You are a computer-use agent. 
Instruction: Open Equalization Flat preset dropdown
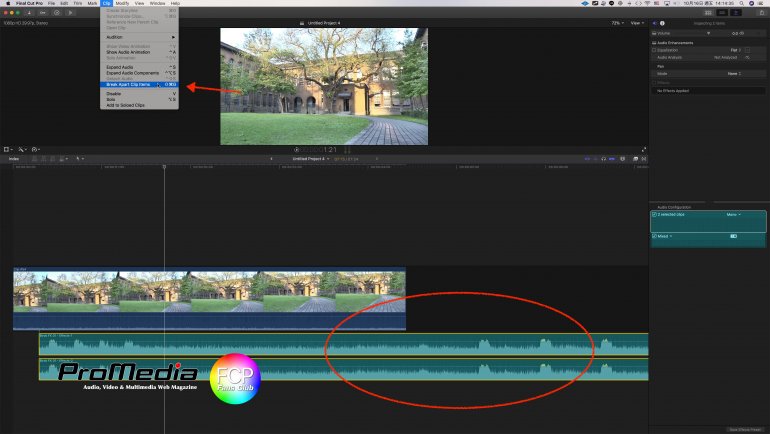pyautogui.click(x=736, y=50)
